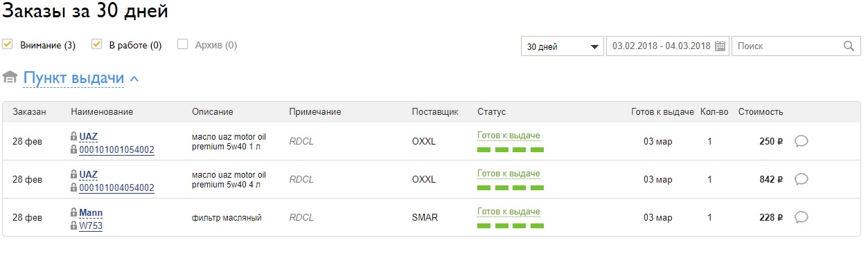The width and height of the screenshot is (868, 258).
Task: Click the magnifier search icon
Action: [x=849, y=46]
